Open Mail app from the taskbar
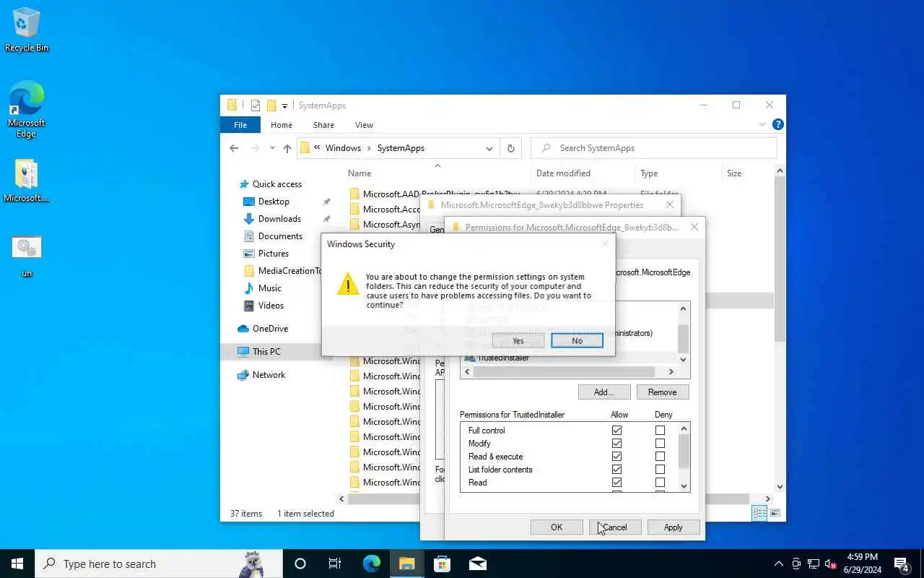This screenshot has height=578, width=924. 477,564
